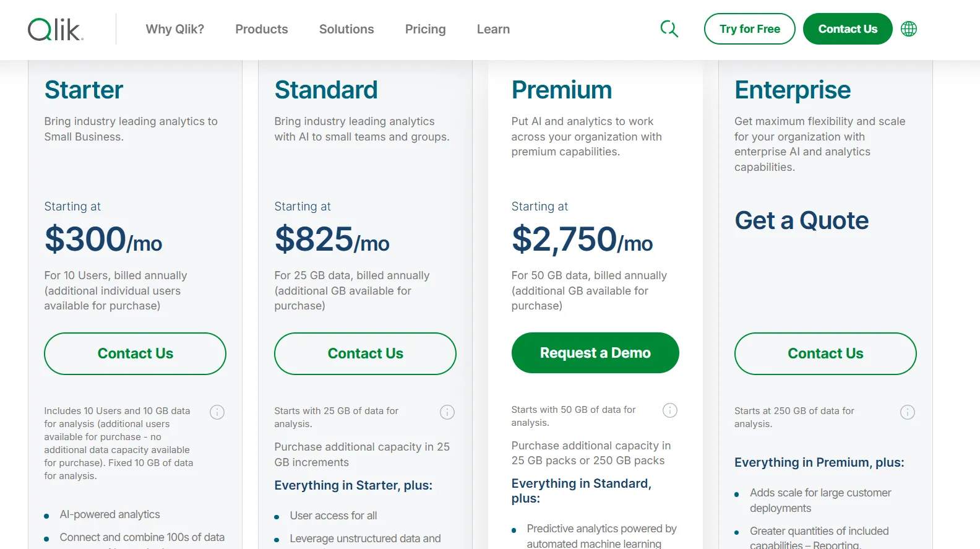This screenshot has width=980, height=549.
Task: Expand the Learn menu
Action: (x=493, y=29)
